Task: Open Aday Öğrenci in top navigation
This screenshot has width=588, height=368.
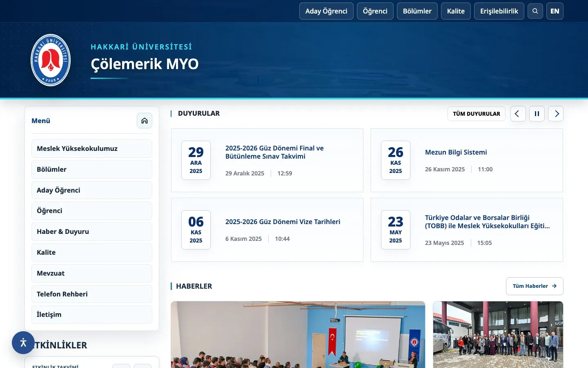Action: [326, 11]
